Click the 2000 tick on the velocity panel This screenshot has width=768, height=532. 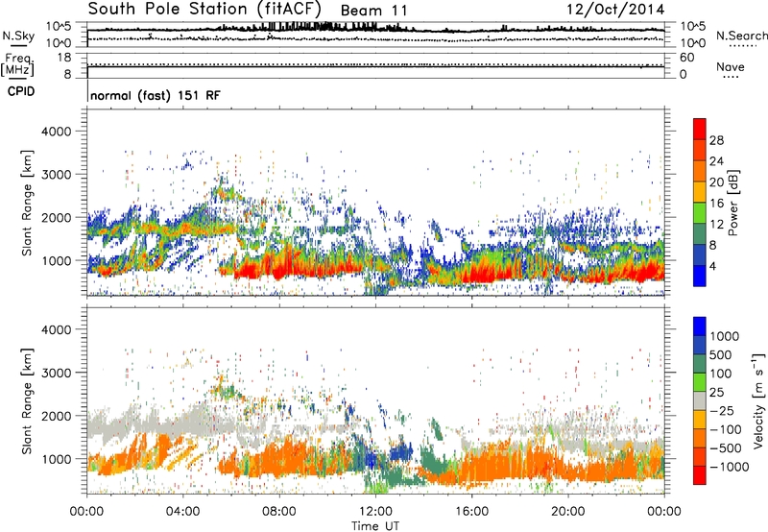click(56, 416)
